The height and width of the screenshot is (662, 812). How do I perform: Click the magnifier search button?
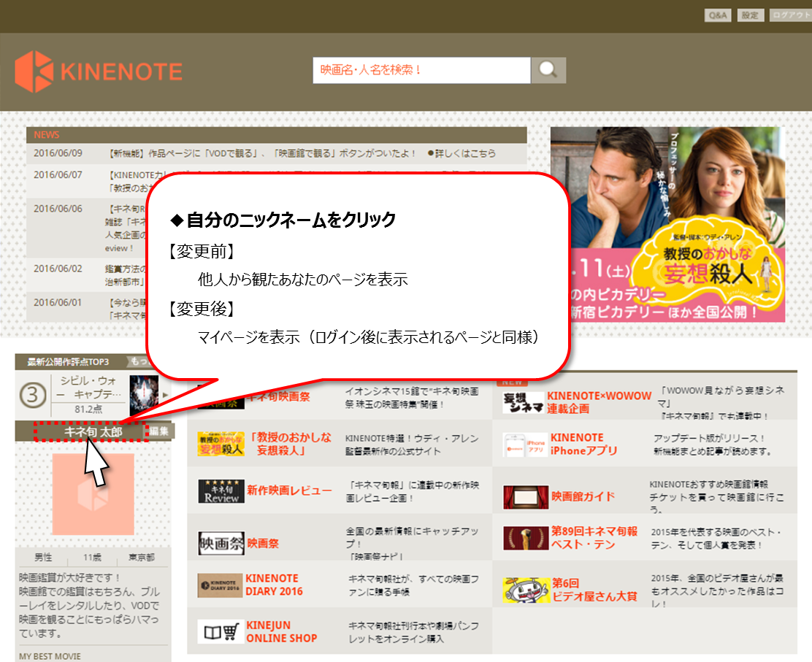click(548, 71)
